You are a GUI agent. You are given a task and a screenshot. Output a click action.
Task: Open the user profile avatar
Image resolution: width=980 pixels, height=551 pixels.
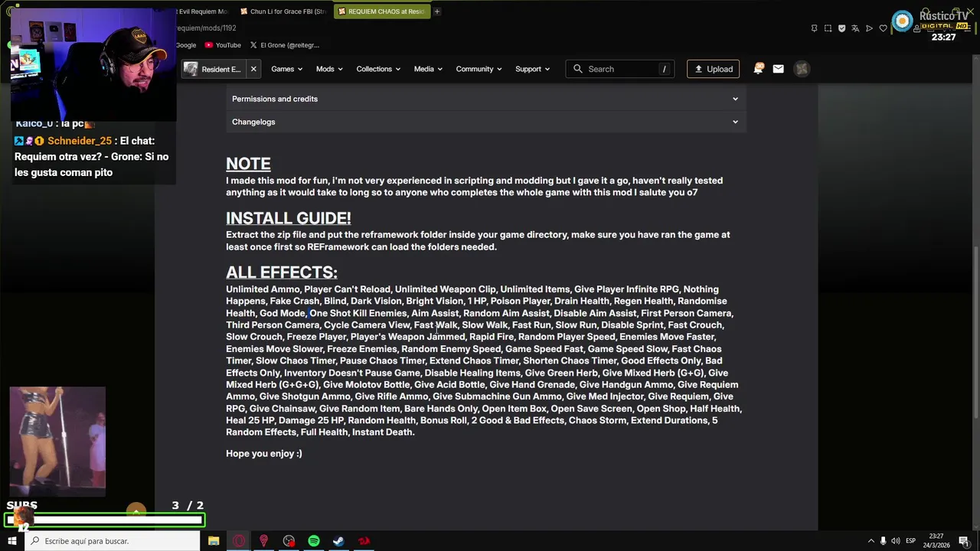click(802, 69)
